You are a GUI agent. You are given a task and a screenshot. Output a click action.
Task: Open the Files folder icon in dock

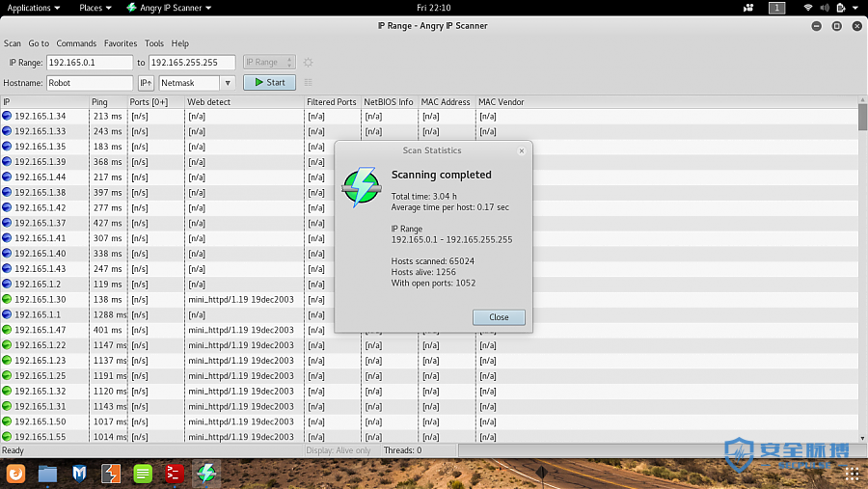(x=47, y=474)
